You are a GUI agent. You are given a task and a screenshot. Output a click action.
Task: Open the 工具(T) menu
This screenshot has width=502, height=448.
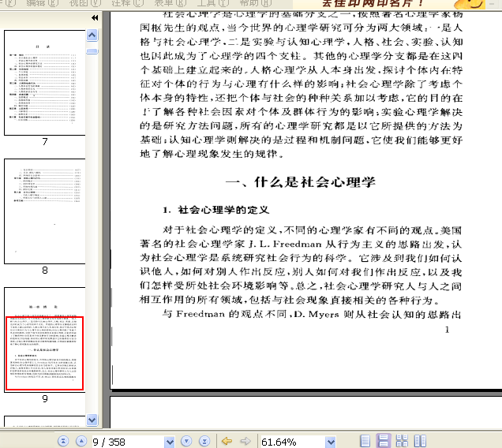click(213, 3)
